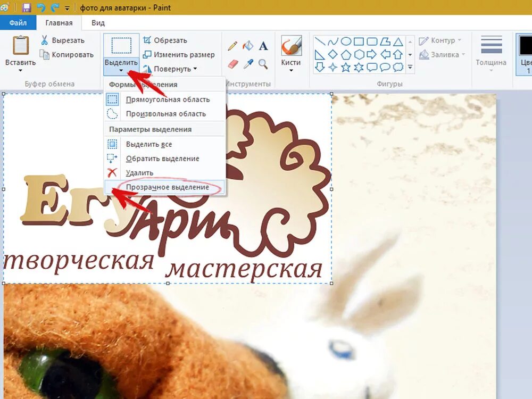Select the Five-point star shape
Screen dimensions: 532x399
[346, 67]
